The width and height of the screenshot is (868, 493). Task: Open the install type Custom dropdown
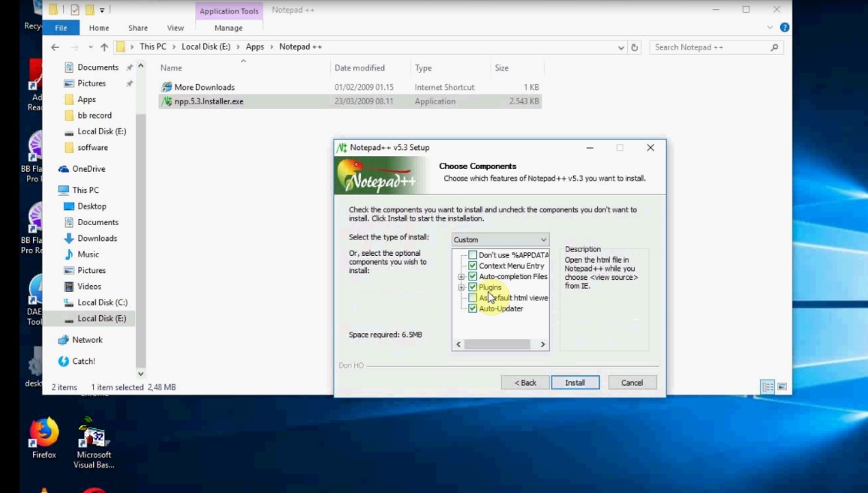pyautogui.click(x=542, y=239)
